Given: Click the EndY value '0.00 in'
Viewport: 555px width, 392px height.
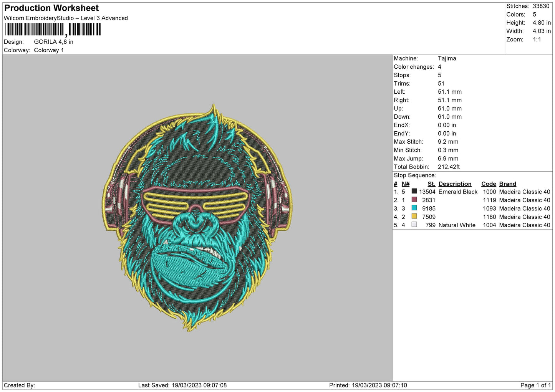Looking at the screenshot, I should click(447, 134).
